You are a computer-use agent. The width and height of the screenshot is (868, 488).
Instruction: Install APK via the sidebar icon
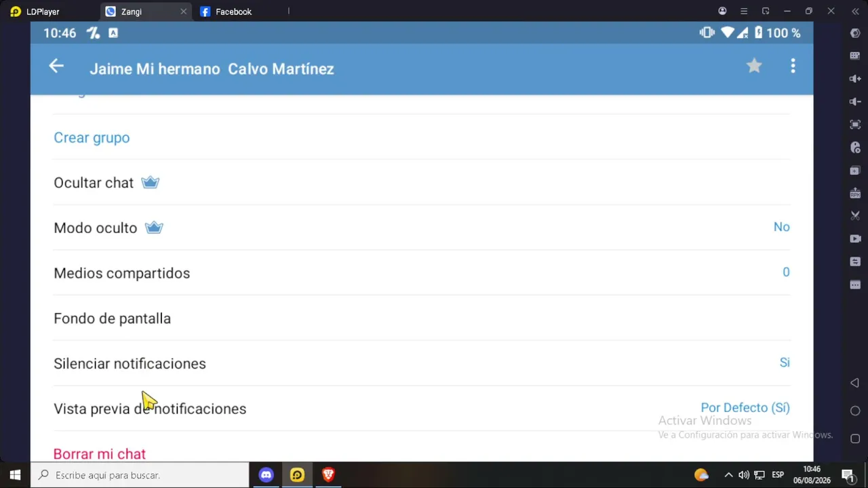[855, 193]
